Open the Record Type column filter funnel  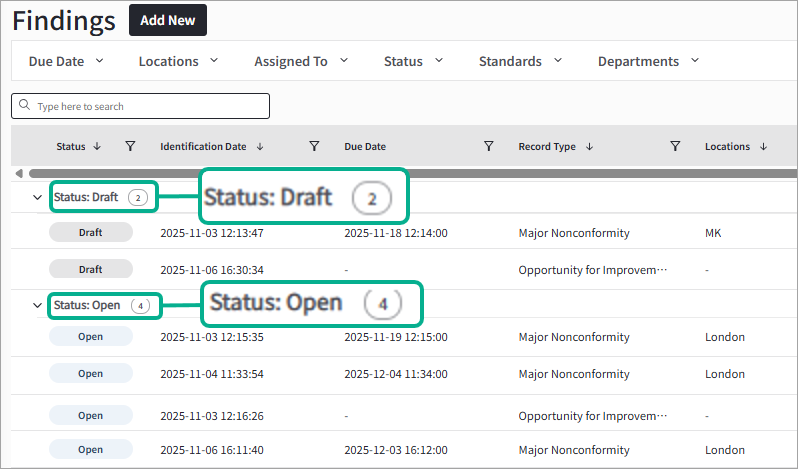tap(675, 146)
